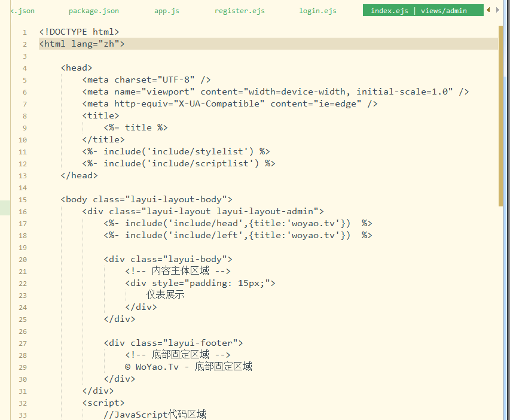Switch to the package.json tab
Viewport: 510px width, 420px height.
(x=93, y=11)
